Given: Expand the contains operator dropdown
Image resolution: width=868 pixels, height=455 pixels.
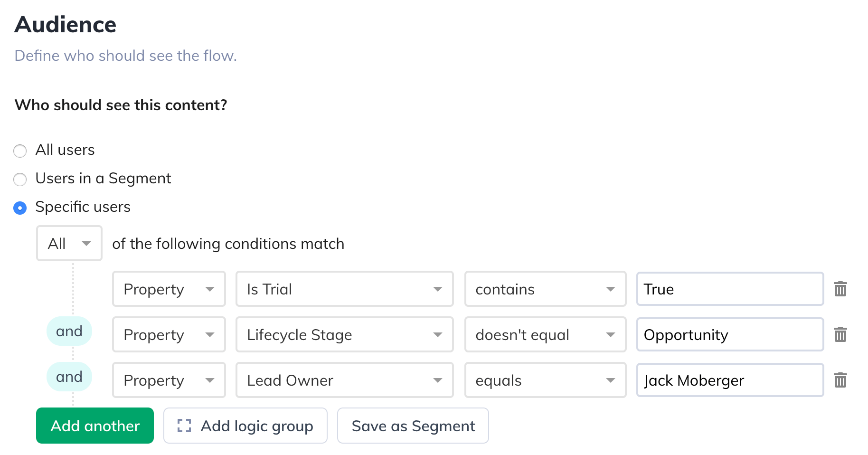Looking at the screenshot, I should [546, 289].
